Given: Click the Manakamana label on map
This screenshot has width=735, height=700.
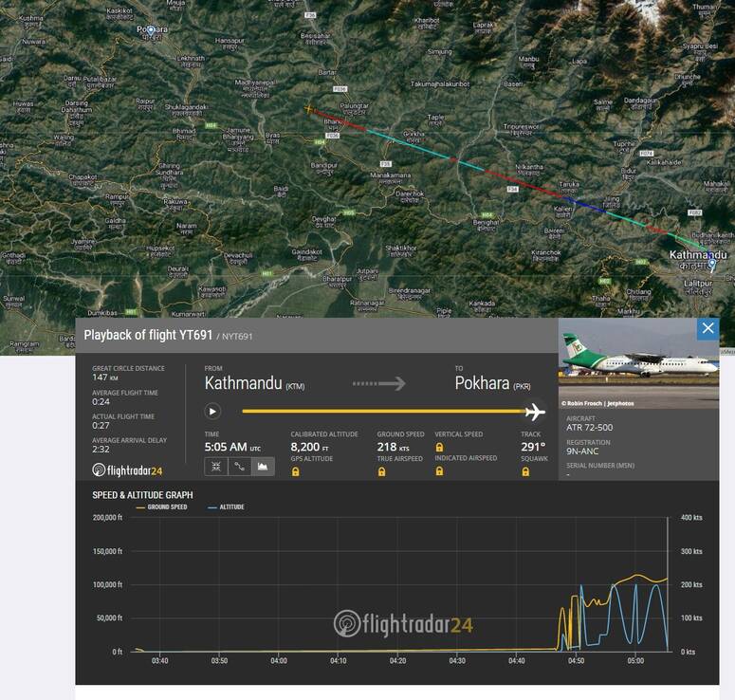Looking at the screenshot, I should click(391, 175).
